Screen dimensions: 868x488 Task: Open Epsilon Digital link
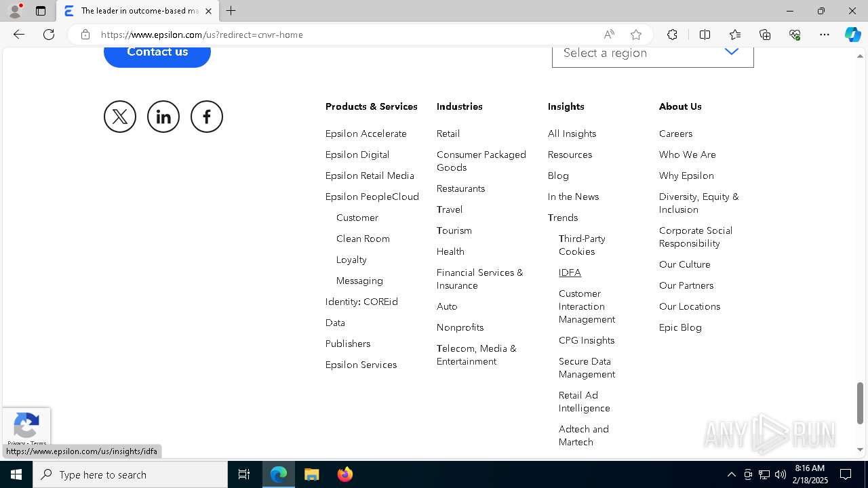coord(357,155)
